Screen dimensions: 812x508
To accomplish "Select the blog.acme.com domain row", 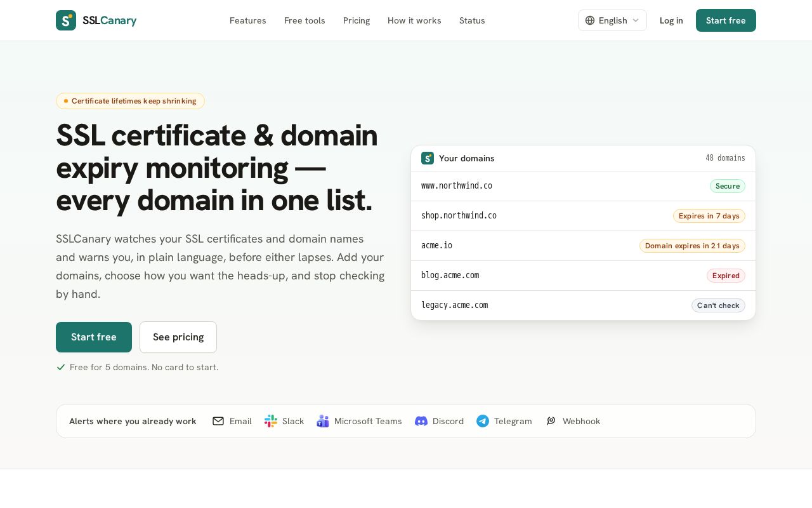I will click(x=583, y=276).
